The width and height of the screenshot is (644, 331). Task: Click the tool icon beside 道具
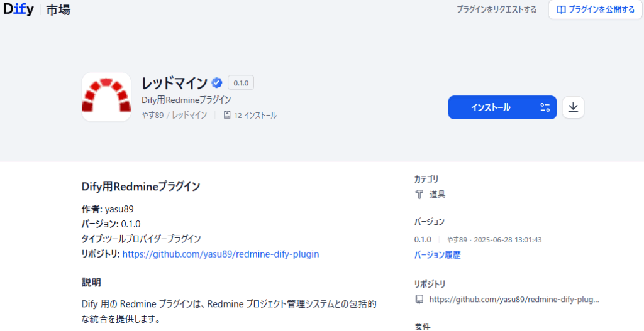[419, 195]
